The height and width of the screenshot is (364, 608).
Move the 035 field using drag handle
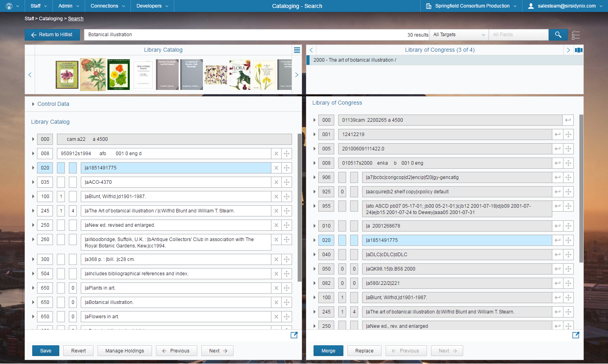click(x=286, y=182)
